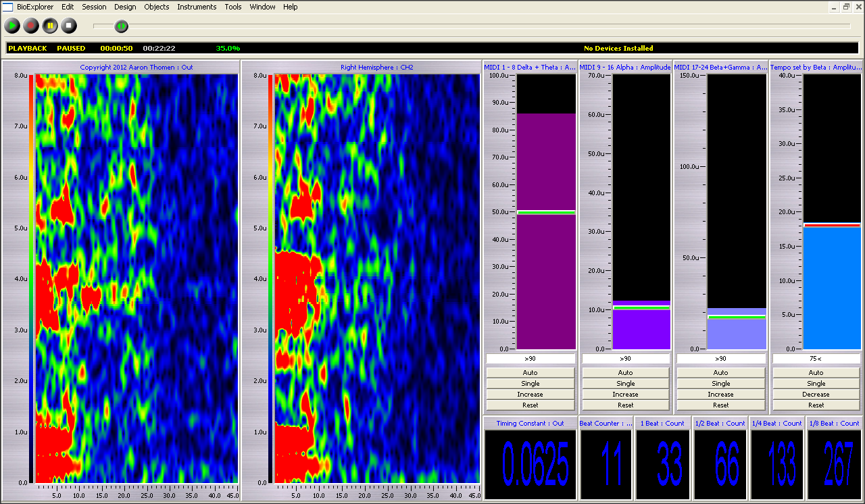Click the >90 threshold field under Alpha graph
This screenshot has height=504, width=865.
click(x=626, y=359)
